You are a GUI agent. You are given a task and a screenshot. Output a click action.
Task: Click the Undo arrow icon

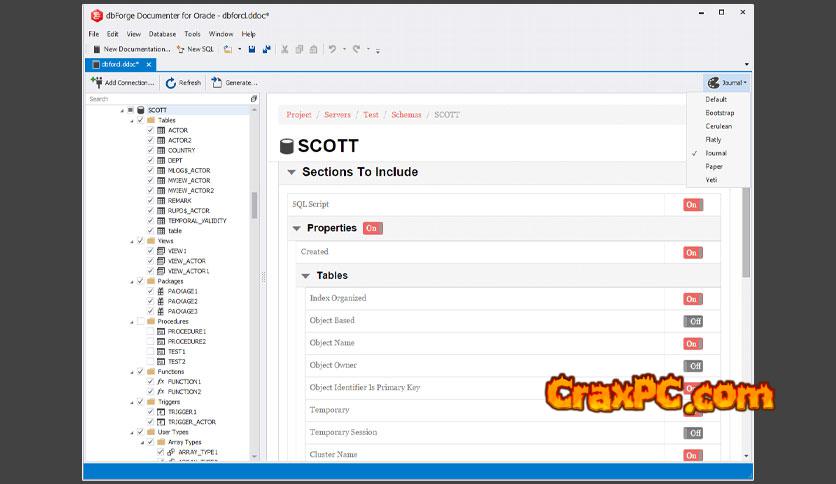[x=331, y=49]
